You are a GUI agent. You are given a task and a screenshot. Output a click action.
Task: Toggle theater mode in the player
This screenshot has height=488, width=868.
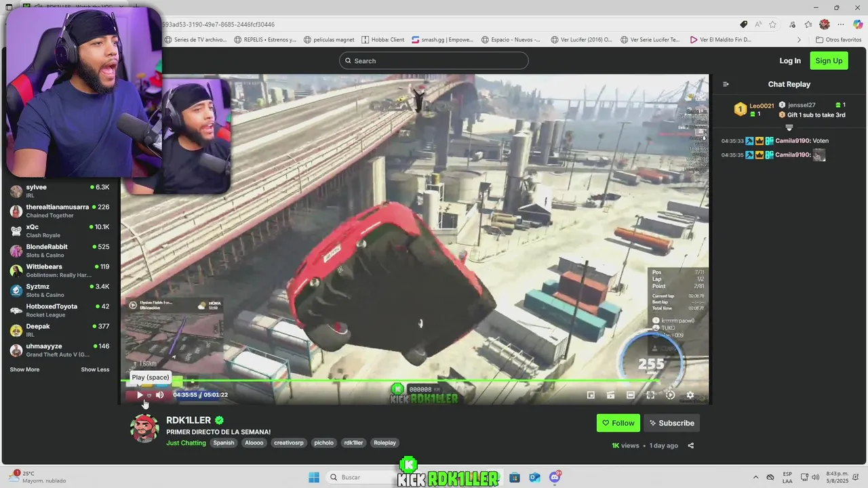[x=631, y=395]
